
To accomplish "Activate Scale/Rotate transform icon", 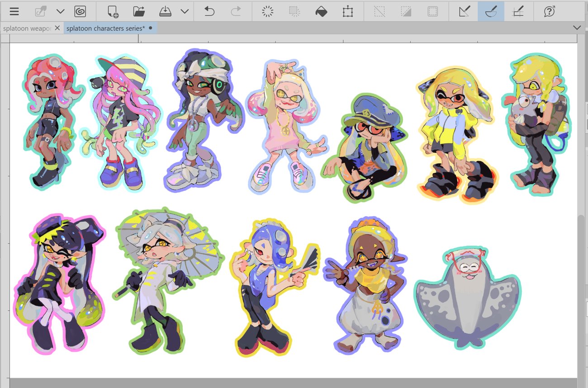I will pyautogui.click(x=347, y=11).
